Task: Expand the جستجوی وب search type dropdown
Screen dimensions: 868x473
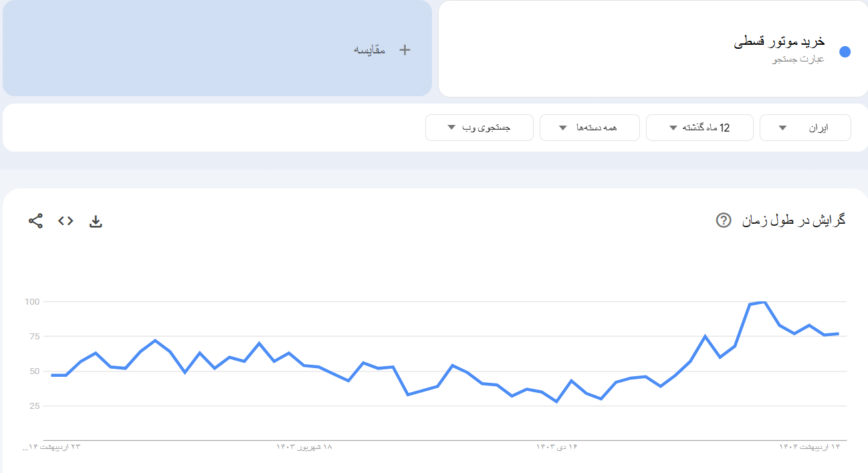Action: (479, 128)
